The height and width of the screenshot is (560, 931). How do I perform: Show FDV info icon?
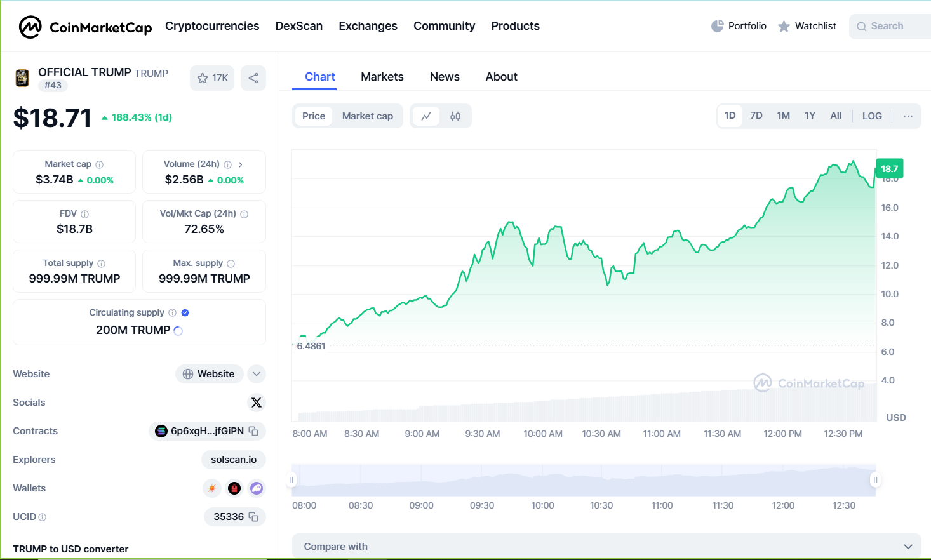point(84,214)
